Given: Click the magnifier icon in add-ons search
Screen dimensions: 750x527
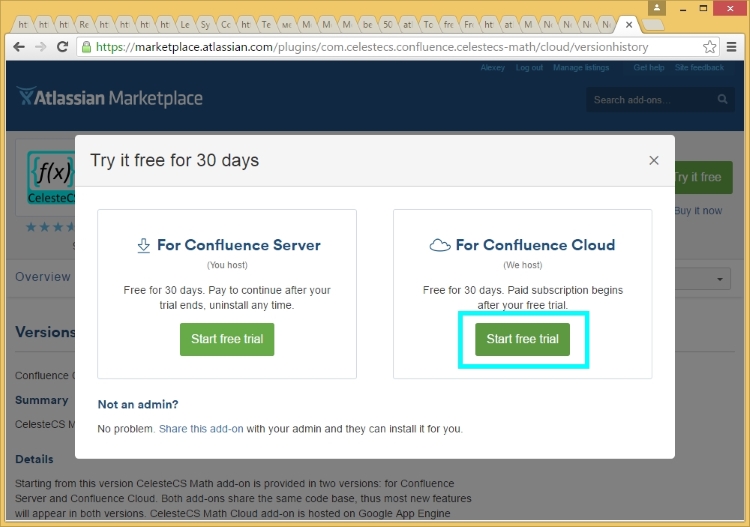Looking at the screenshot, I should (722, 99).
